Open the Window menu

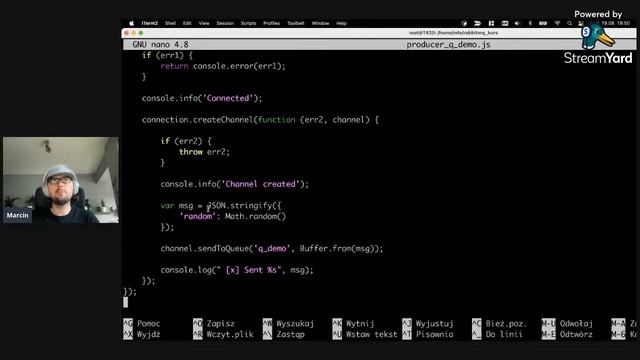coord(320,23)
